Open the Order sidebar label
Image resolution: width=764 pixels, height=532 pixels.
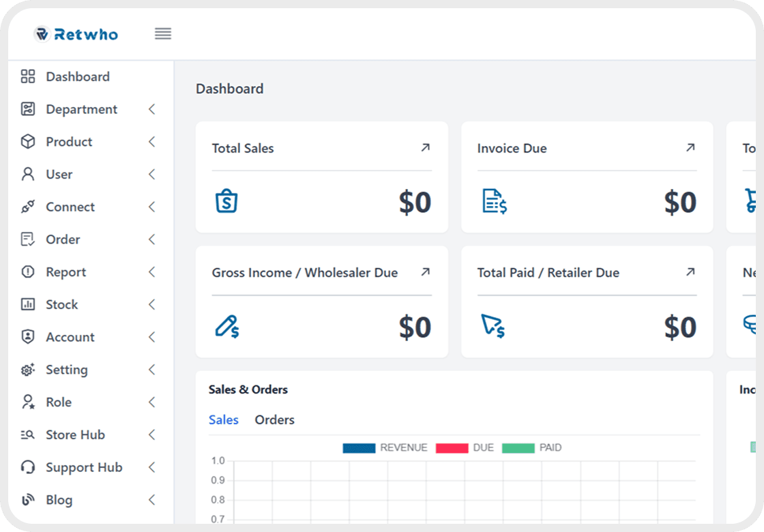63,239
